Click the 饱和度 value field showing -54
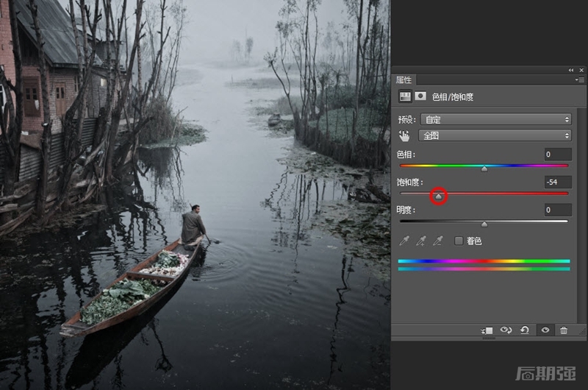Screen dimensions: 588x390 coord(558,182)
